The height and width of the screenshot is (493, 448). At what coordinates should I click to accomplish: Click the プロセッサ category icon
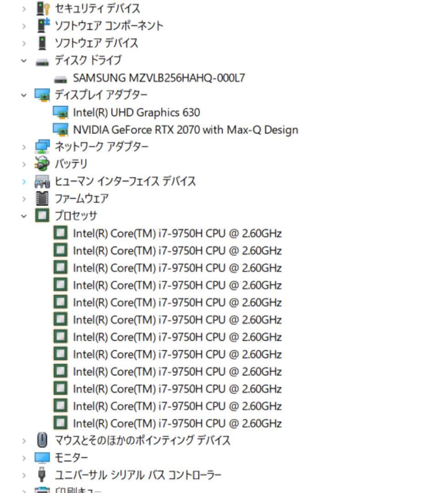click(41, 215)
